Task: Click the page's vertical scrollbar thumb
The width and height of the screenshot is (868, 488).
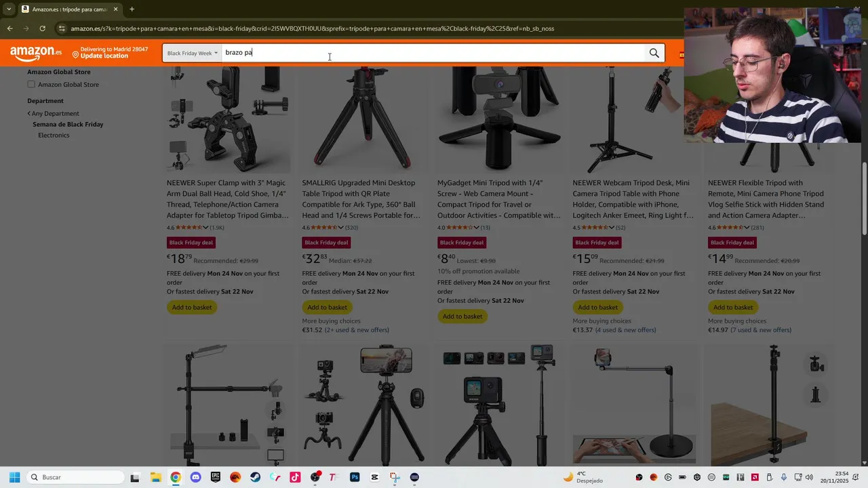Action: tap(864, 199)
